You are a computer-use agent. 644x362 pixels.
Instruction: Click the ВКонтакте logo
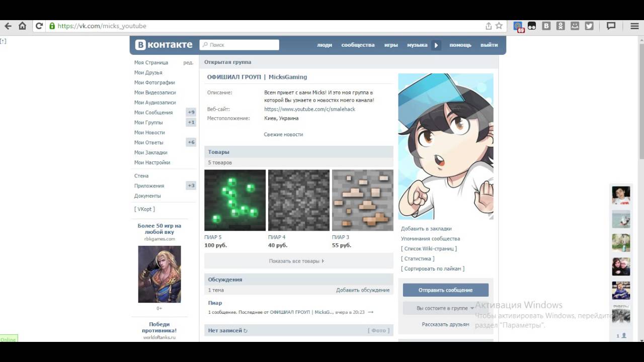click(164, 45)
